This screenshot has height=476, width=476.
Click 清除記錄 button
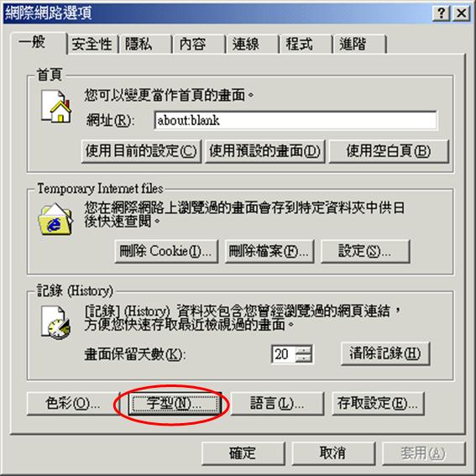click(385, 353)
